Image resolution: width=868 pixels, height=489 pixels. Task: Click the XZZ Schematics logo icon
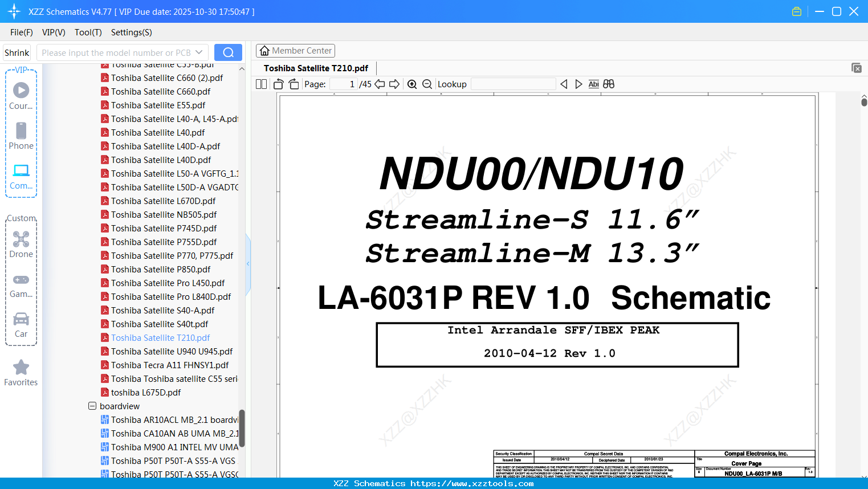point(14,11)
